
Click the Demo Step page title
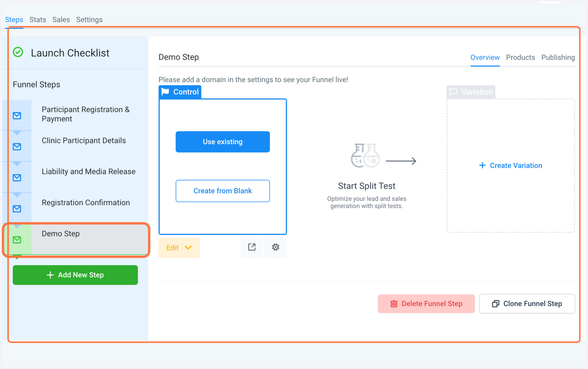179,57
